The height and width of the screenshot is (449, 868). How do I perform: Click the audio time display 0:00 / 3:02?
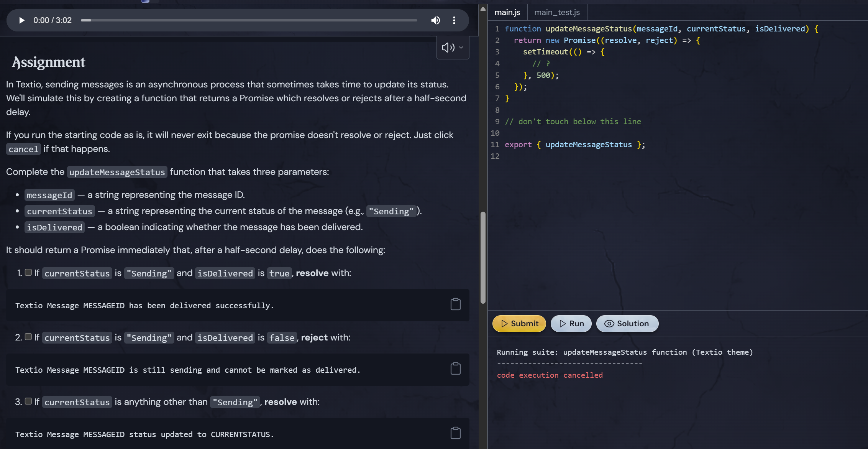coord(53,20)
